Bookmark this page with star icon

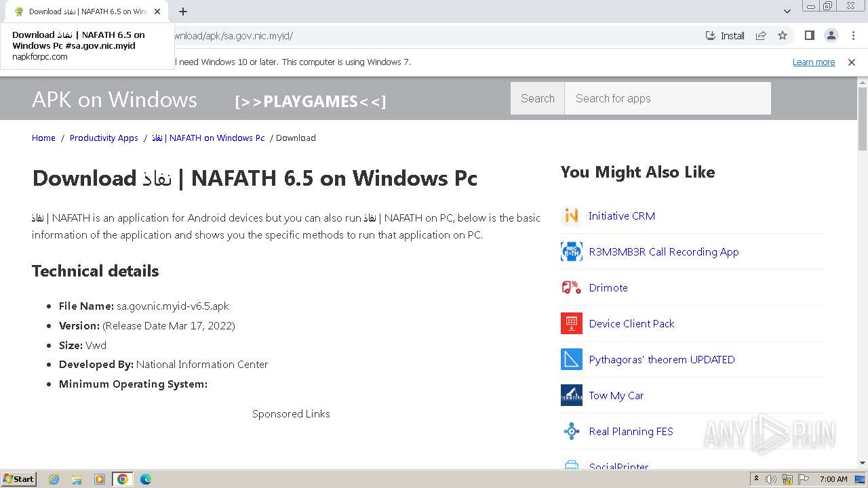click(x=783, y=36)
